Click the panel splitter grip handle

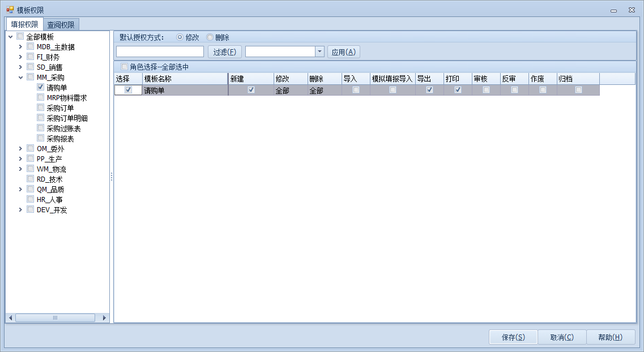point(112,177)
